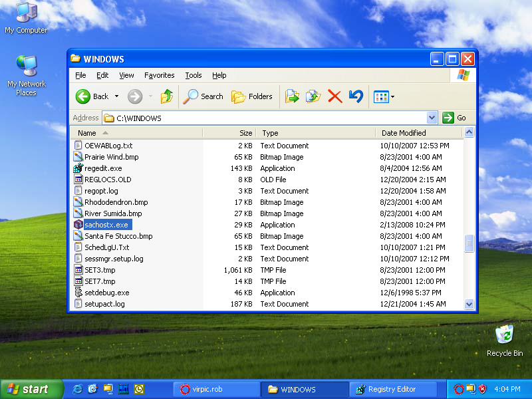Click the Forward arrow button
Image resolution: width=532 pixels, height=399 pixels.
[135, 96]
